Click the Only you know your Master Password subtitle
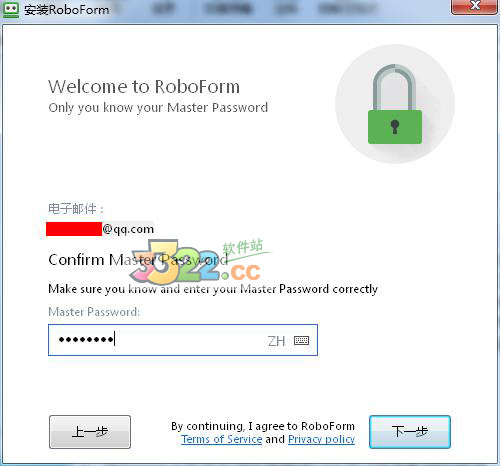 click(x=158, y=108)
